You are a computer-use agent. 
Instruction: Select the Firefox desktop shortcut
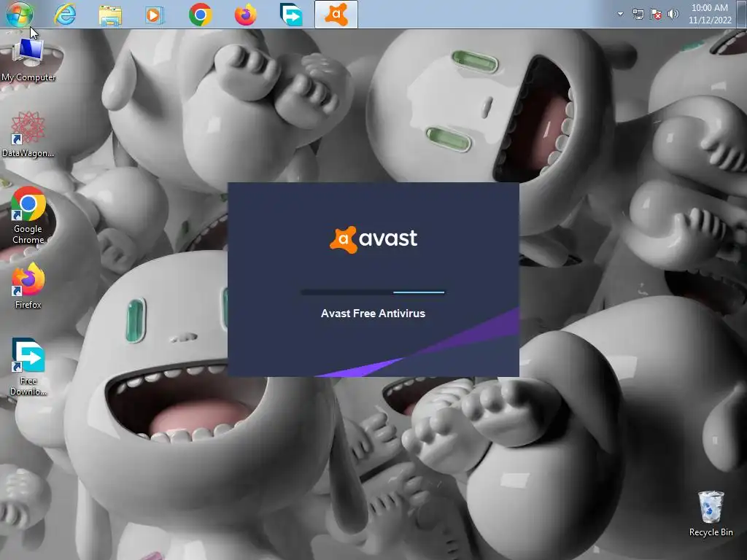coord(28,286)
